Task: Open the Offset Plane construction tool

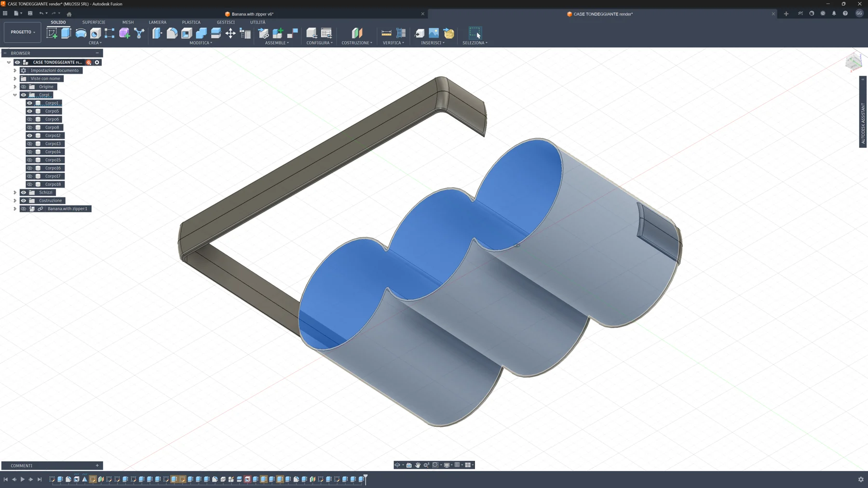Action: [x=357, y=33]
